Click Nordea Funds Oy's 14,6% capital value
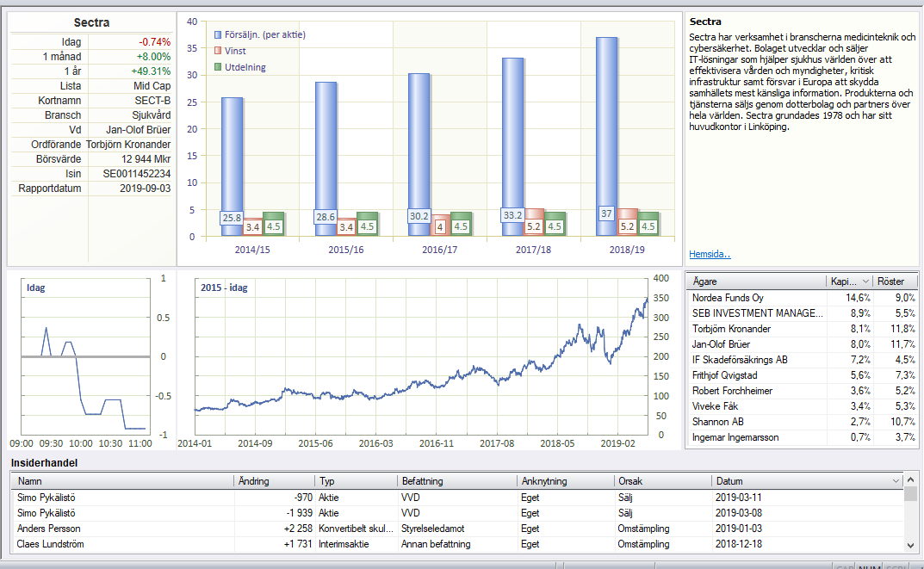This screenshot has width=924, height=569. coord(858,298)
